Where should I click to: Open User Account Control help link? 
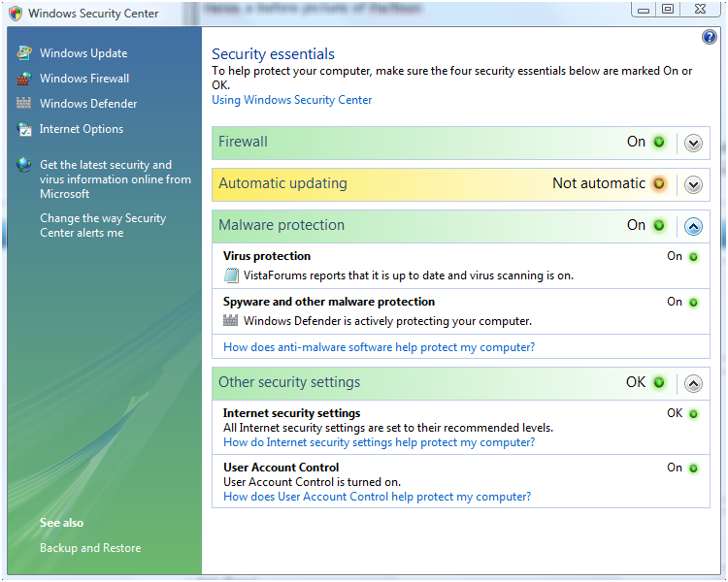(377, 497)
